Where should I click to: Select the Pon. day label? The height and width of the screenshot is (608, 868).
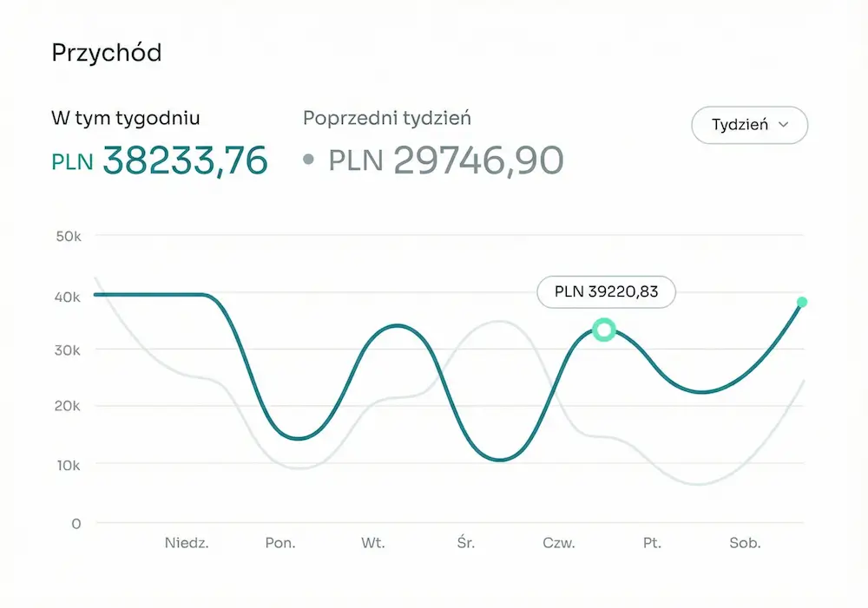pos(280,544)
